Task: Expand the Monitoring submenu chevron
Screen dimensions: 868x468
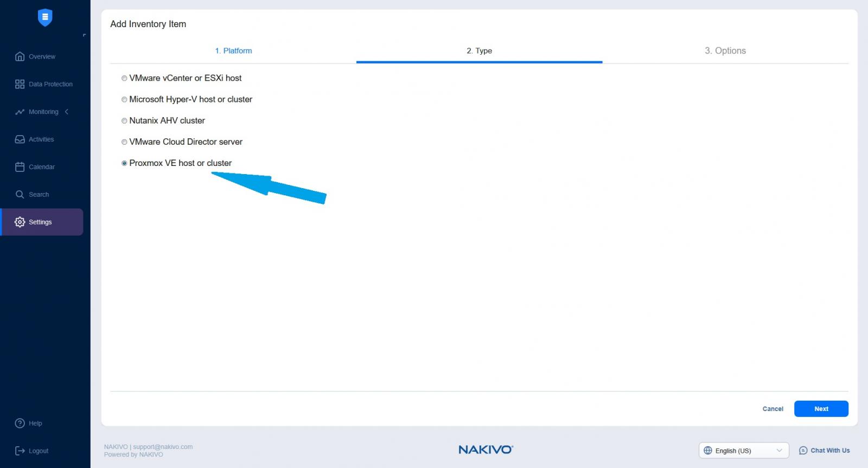Action: [x=67, y=112]
